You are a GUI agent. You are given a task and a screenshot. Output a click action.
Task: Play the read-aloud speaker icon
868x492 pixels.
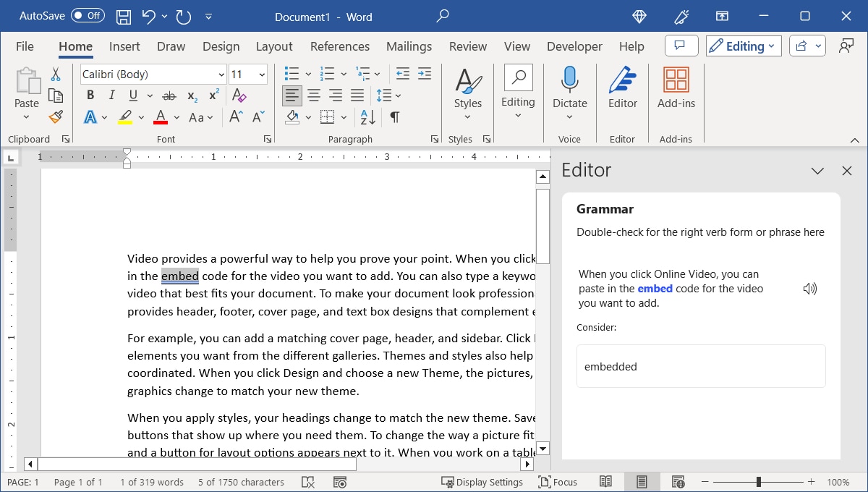point(810,289)
